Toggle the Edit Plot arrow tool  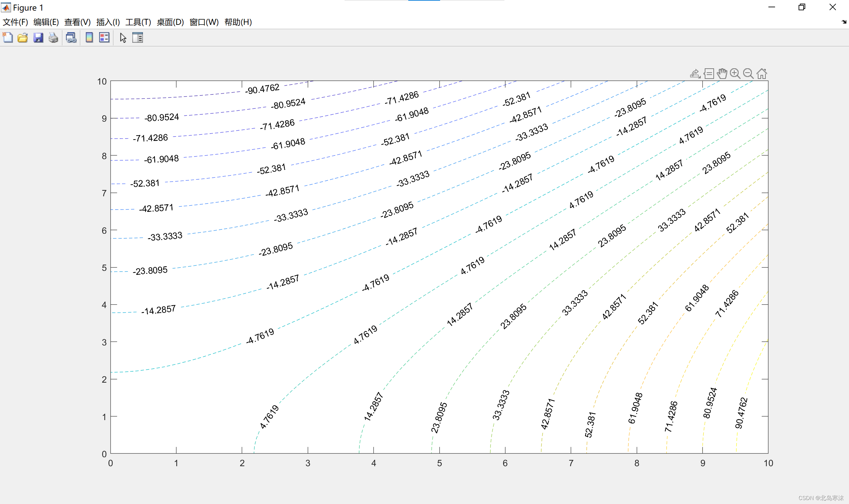click(123, 37)
